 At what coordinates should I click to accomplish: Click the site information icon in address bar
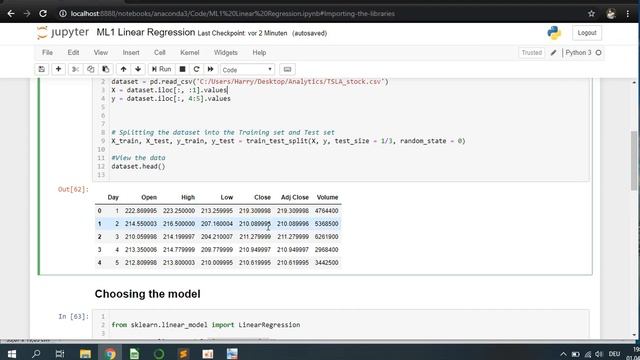pyautogui.click(x=63, y=13)
